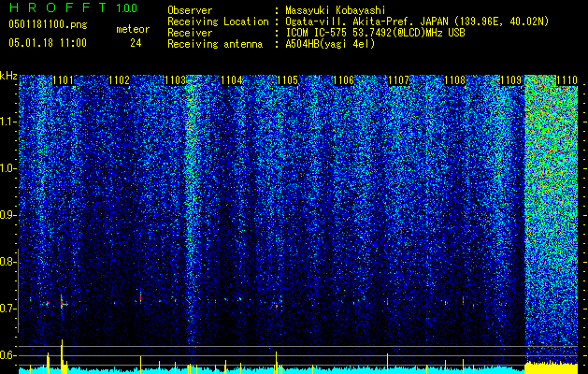The image size is (588, 374).
Task: Click the 1107 time marker
Action: point(398,80)
